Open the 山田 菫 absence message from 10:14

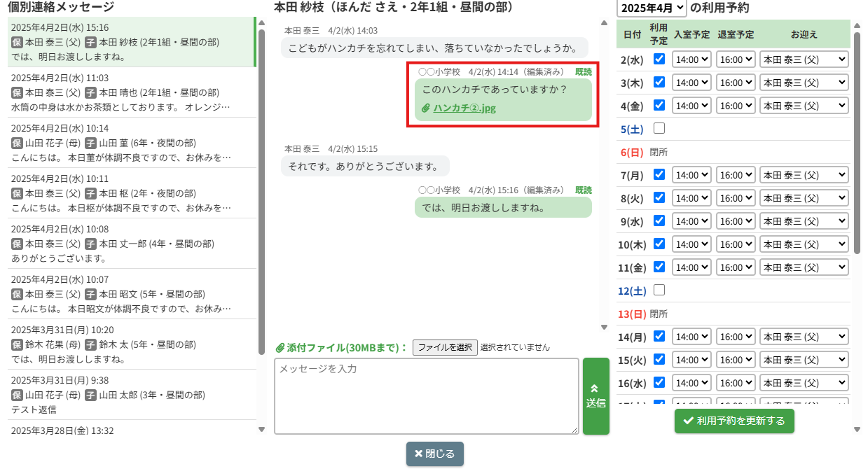tap(130, 143)
